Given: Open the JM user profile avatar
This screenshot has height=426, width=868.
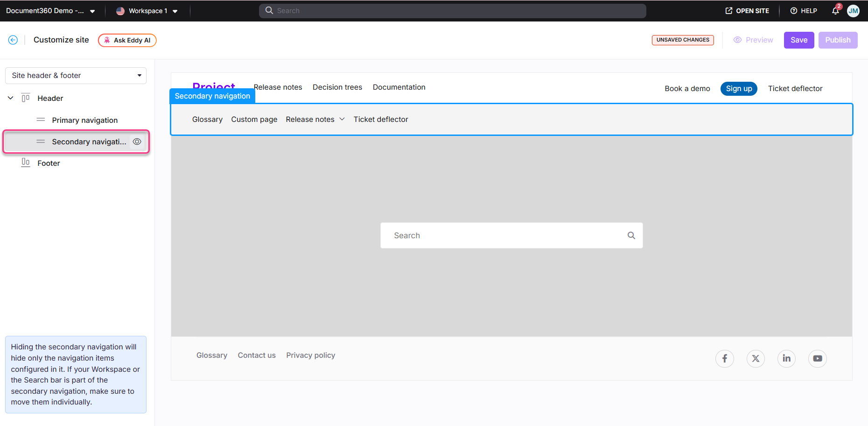Looking at the screenshot, I should pyautogui.click(x=854, y=11).
